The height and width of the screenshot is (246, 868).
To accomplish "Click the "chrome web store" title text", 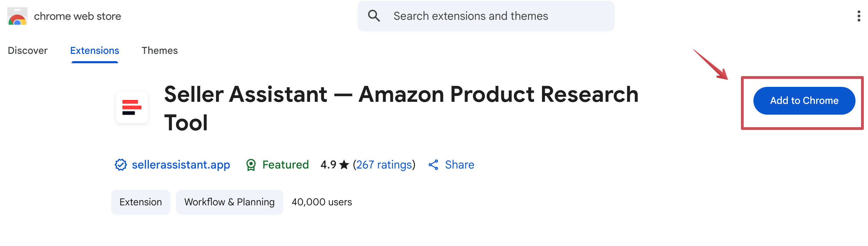I will click(x=77, y=16).
